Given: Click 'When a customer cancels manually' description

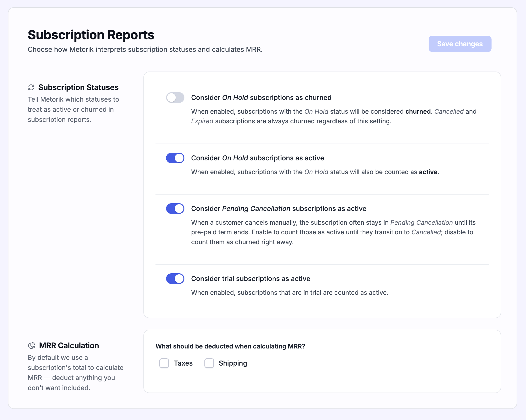Looking at the screenshot, I should (x=333, y=232).
